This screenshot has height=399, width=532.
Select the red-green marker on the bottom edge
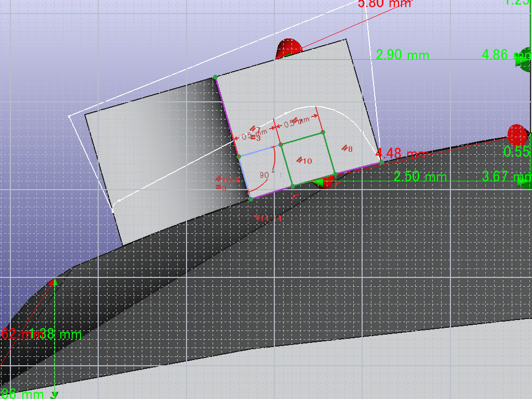click(324, 182)
